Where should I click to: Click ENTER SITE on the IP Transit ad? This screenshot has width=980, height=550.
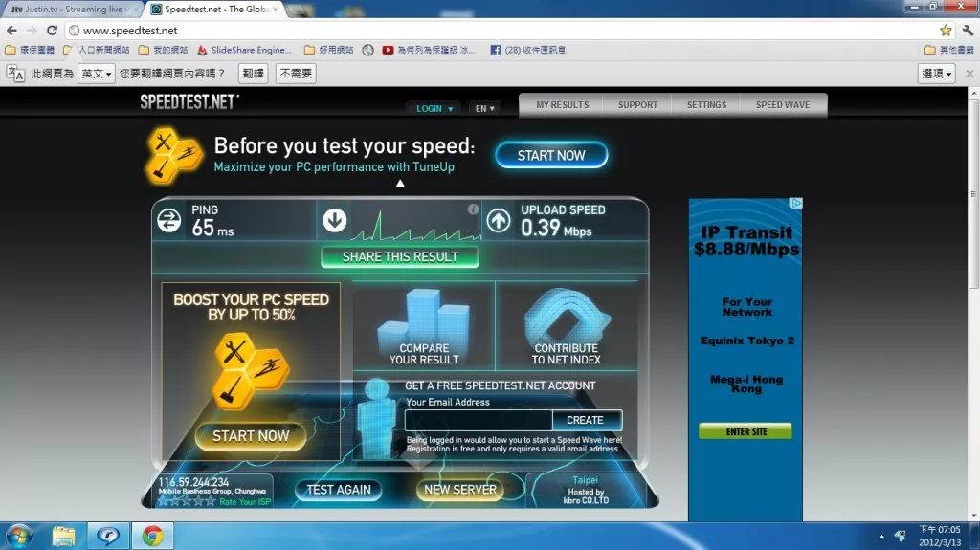(745, 431)
